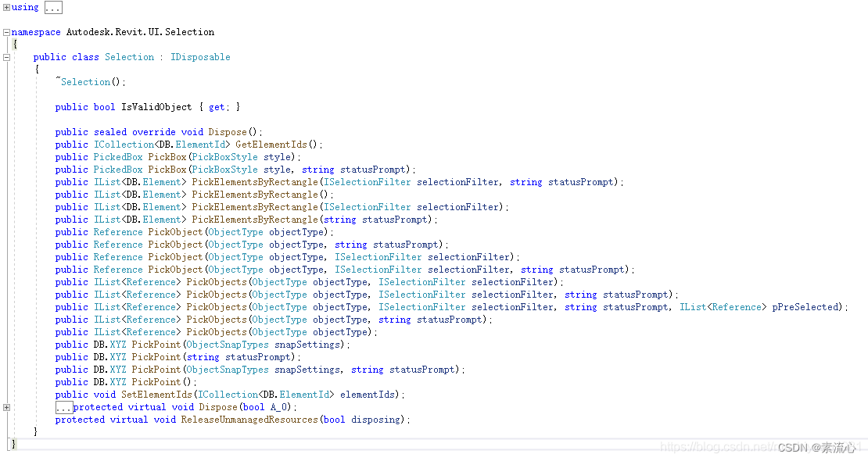Click PickPoint(ObjectSnapTypes snapSettings) method name
Viewport: 868px width, 461px height.
click(156, 345)
